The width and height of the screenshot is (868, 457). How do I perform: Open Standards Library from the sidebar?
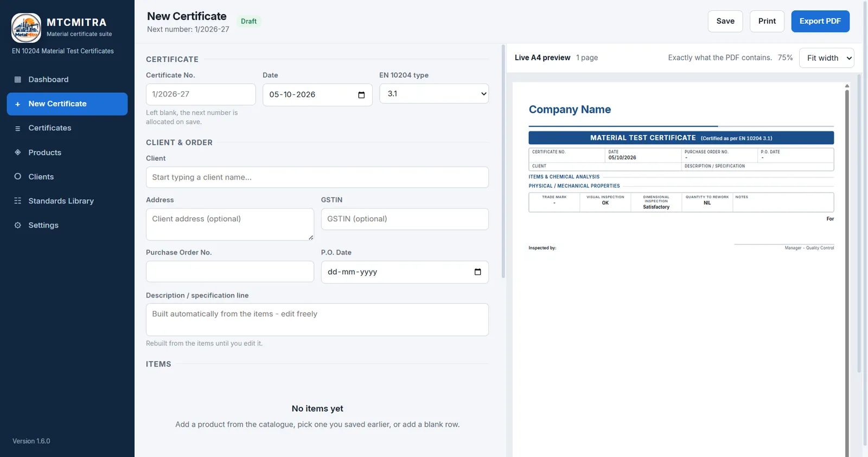click(67, 201)
